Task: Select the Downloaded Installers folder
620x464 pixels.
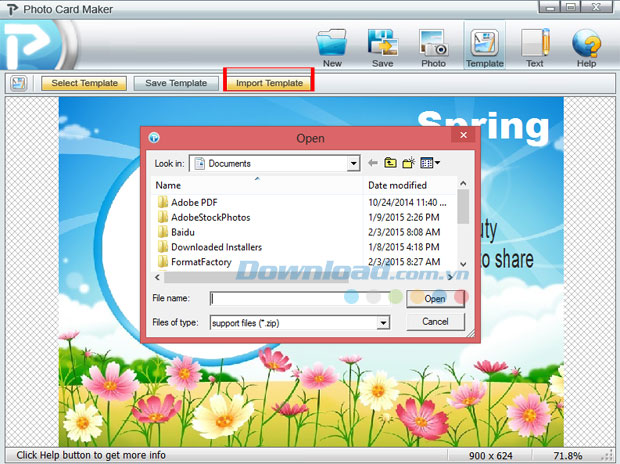Action: pyautogui.click(x=214, y=247)
